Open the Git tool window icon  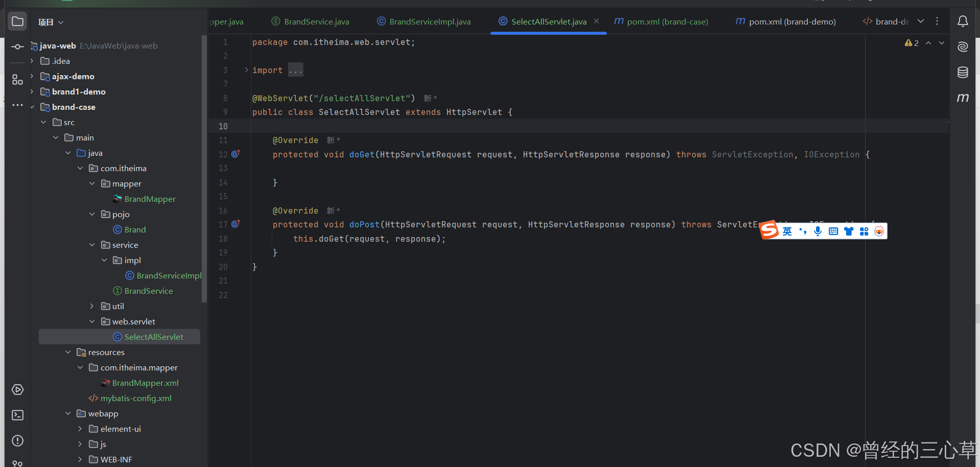coord(17,463)
